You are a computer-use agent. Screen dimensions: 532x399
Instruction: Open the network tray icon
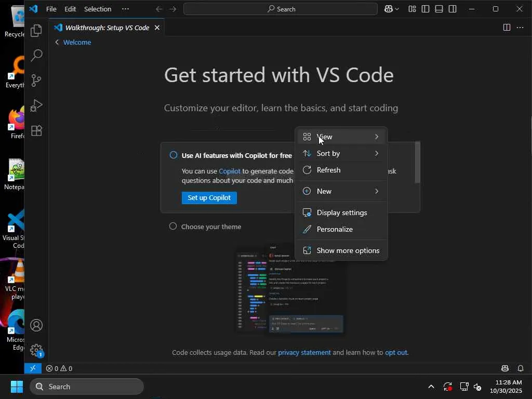coord(464,387)
